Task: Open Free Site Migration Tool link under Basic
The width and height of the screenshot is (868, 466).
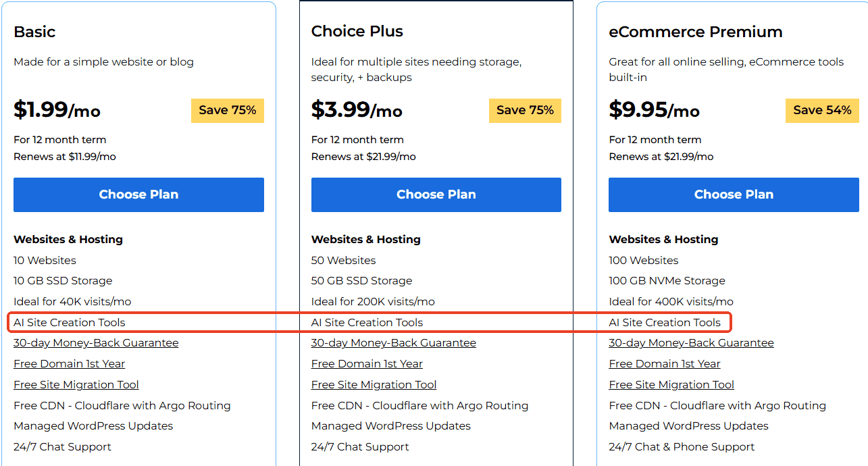Action: (x=76, y=385)
